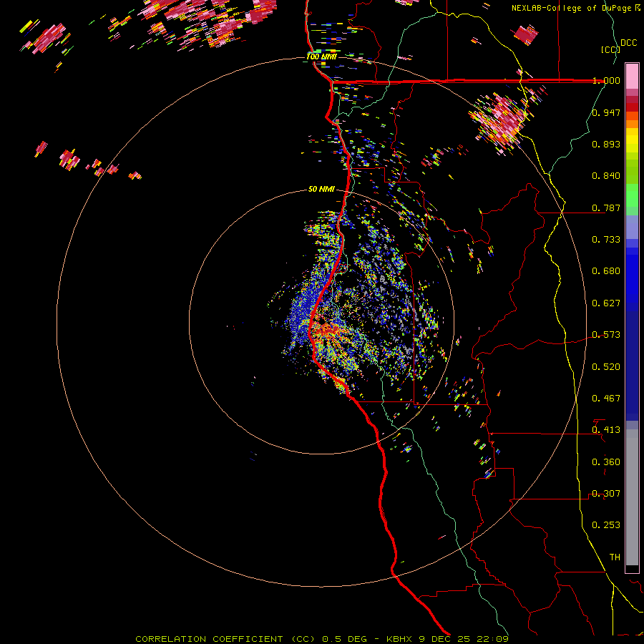Screen dimensions: 644x644
Task: Click the orange segment of color bar
Action: tap(632, 119)
